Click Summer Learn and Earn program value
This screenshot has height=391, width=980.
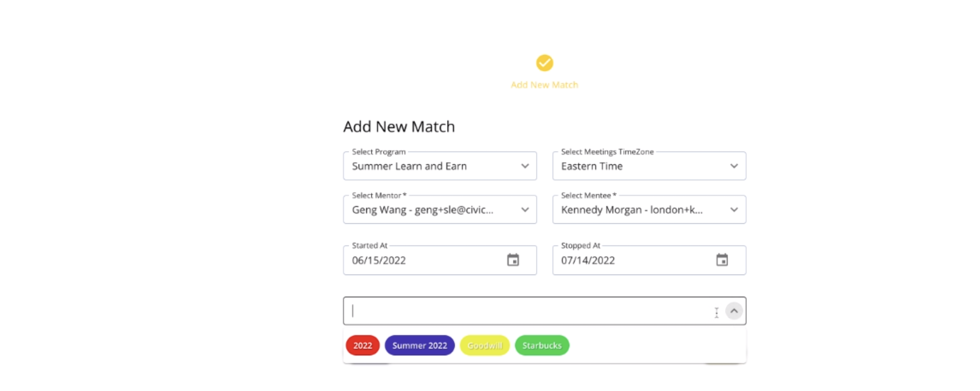pos(409,166)
